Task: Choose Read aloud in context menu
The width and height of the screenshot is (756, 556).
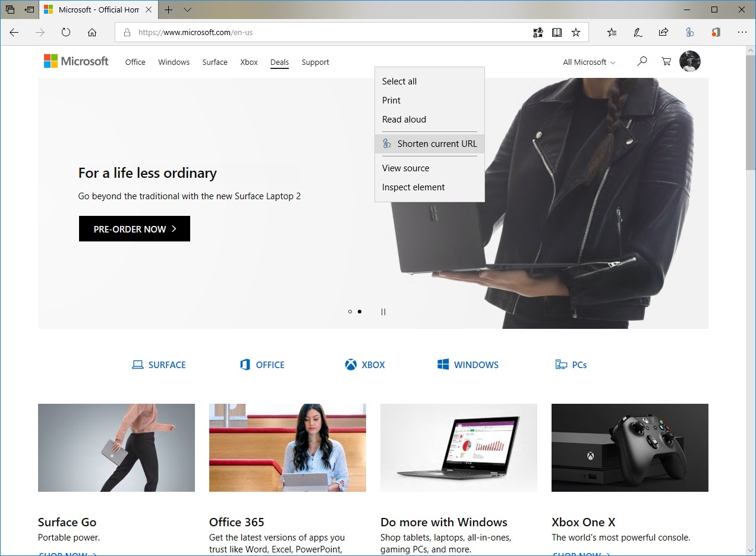Action: [x=430, y=120]
